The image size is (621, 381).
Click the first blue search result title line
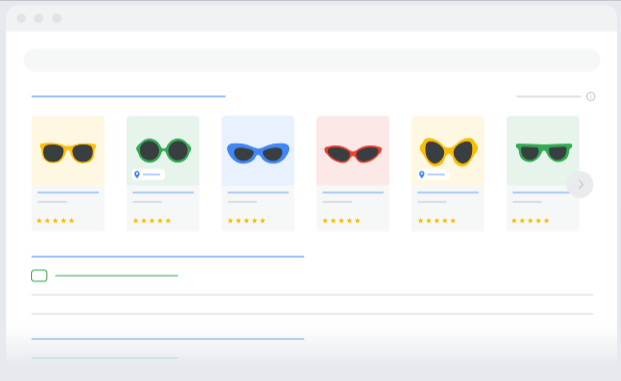(168, 257)
